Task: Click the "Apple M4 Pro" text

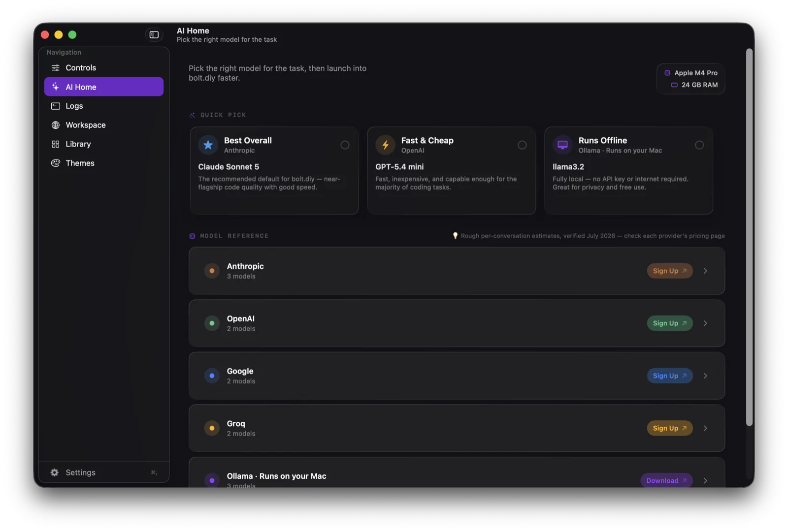Action: pos(696,73)
